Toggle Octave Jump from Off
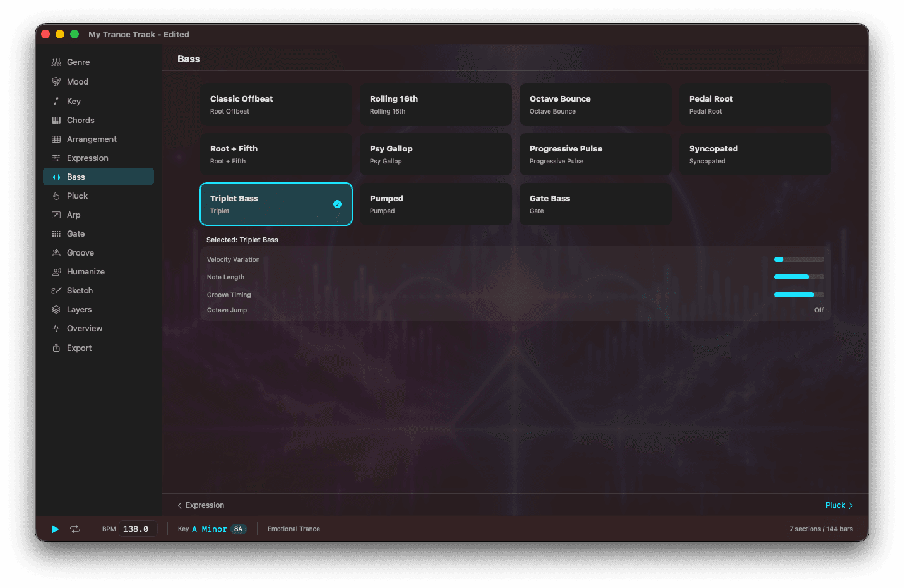 (819, 310)
